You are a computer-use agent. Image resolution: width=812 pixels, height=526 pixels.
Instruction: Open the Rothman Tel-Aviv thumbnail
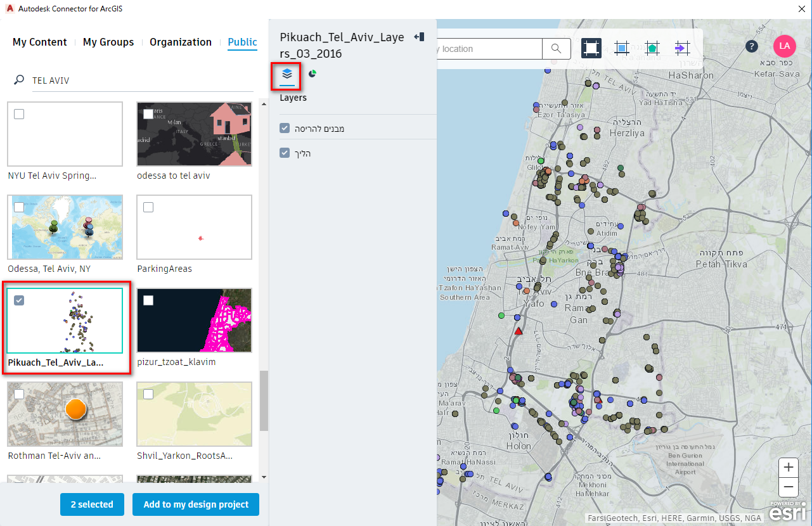[65, 414]
